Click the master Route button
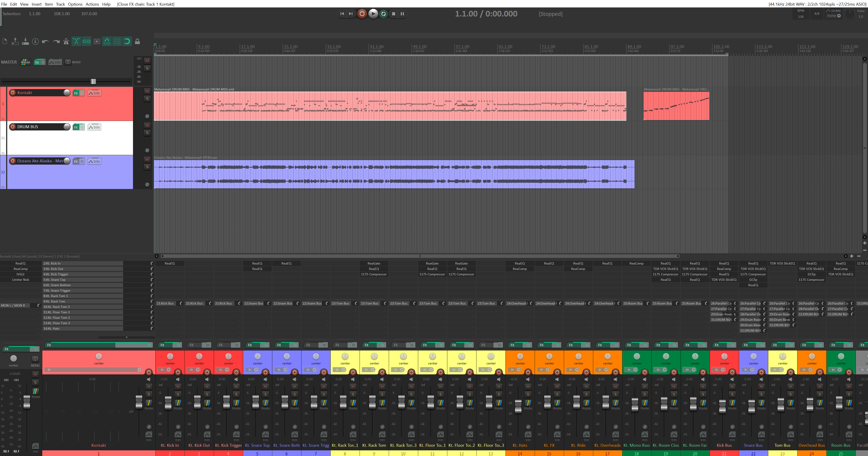Image resolution: width=868 pixels, height=456 pixels. pyautogui.click(x=26, y=62)
